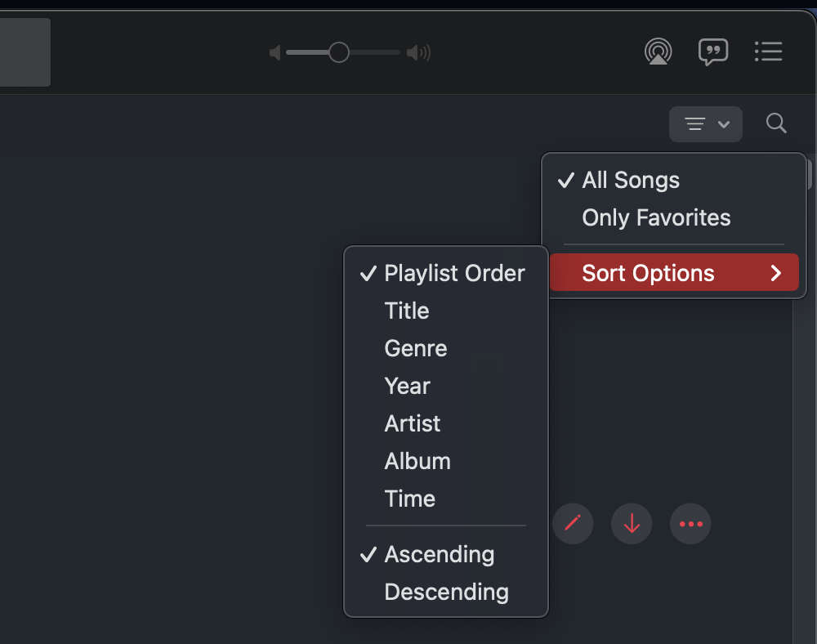Show lyrics with the speech bubble icon
The image size is (817, 644).
(713, 52)
